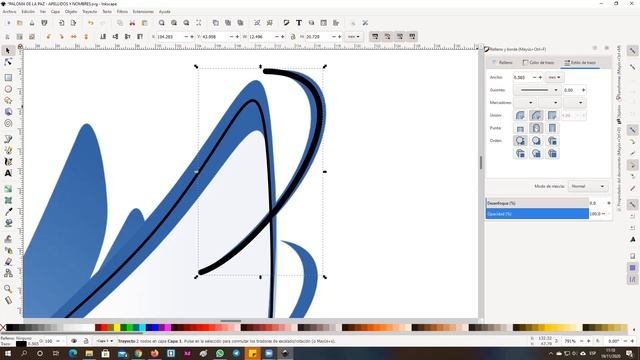Open Modo de mezcla Normal dropdown
The width and height of the screenshot is (640, 360).
click(x=588, y=186)
